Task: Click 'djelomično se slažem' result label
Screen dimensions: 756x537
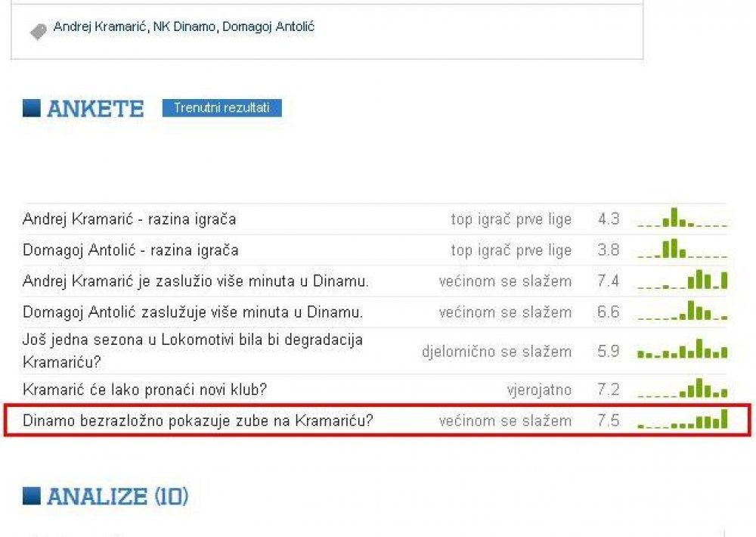Action: [497, 352]
